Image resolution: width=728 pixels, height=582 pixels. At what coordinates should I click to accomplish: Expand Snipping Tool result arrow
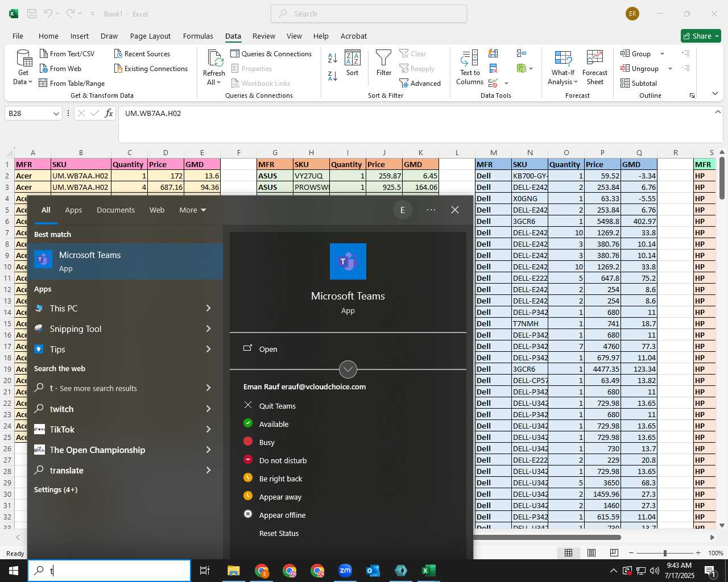coord(208,329)
